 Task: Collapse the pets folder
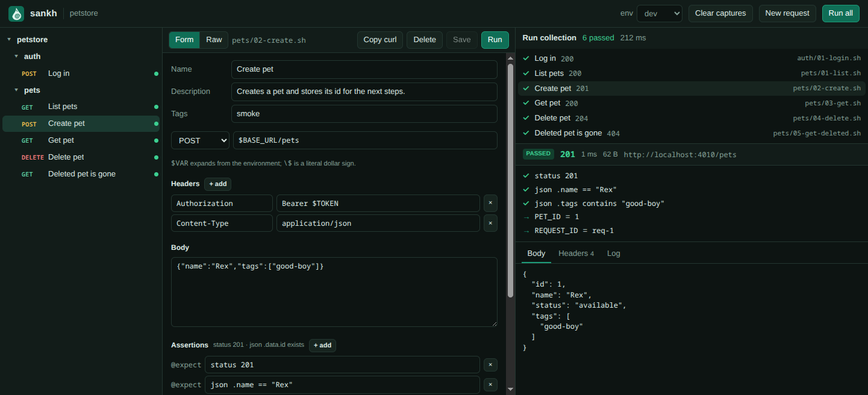click(x=16, y=90)
